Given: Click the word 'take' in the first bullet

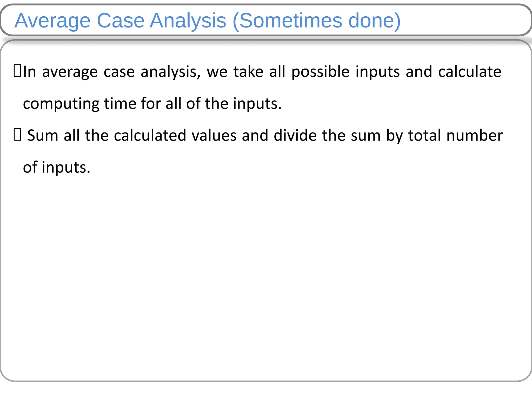Looking at the screenshot, I should pos(248,72).
